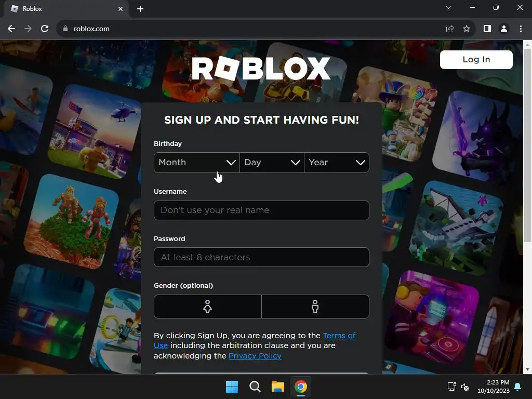Screen dimensions: 532x399
Task: Open a new browser tab
Action: [x=140, y=9]
